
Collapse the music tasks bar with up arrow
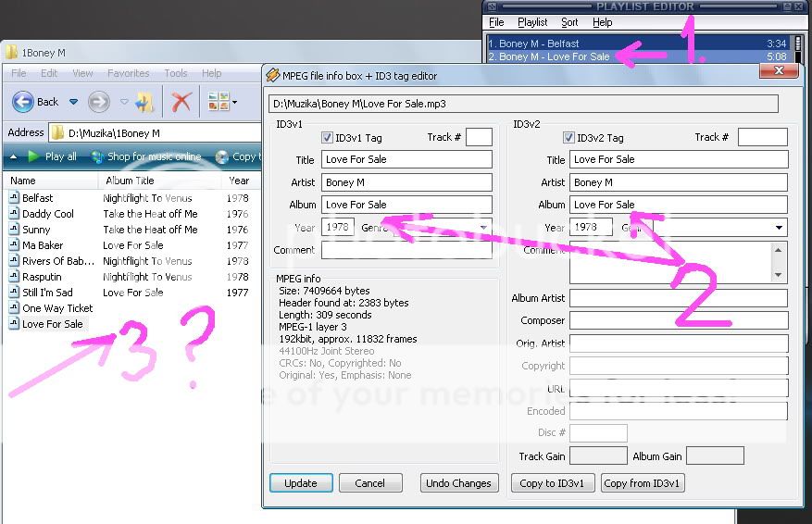[x=14, y=156]
